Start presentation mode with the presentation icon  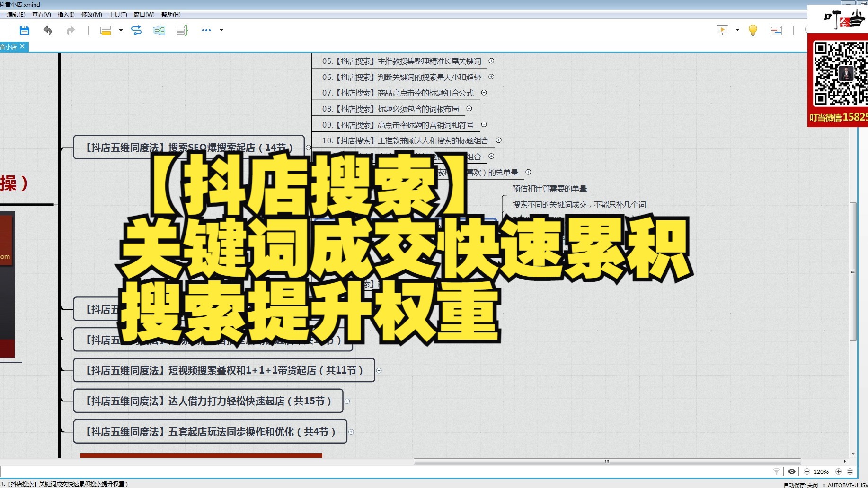click(x=722, y=30)
